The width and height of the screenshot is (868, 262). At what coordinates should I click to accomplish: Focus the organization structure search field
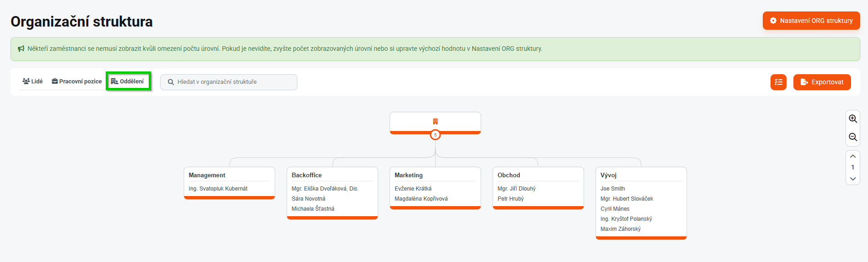(x=233, y=82)
